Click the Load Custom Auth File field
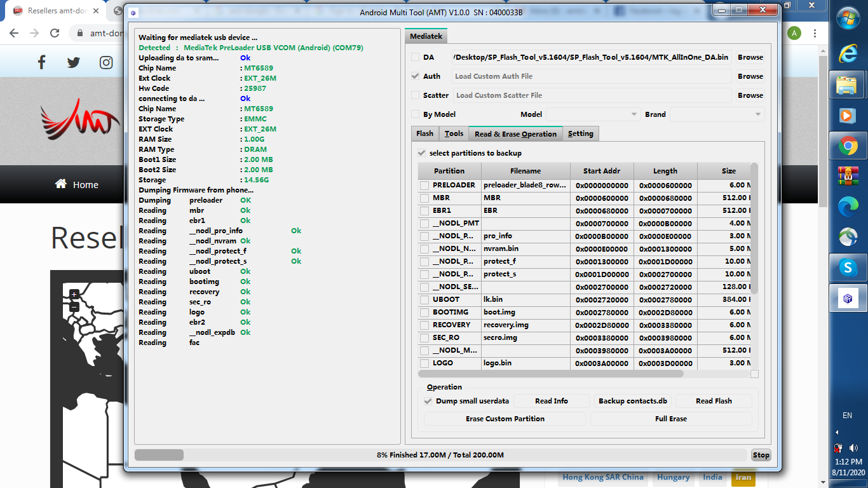The image size is (868, 488). tap(592, 76)
